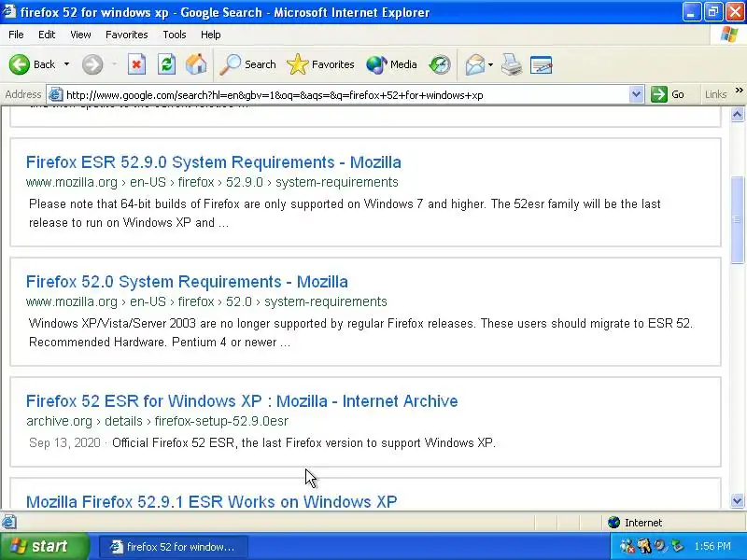Open Firefox ESR 52.9.0 System Requirements link
The width and height of the screenshot is (747, 560).
coord(214,162)
